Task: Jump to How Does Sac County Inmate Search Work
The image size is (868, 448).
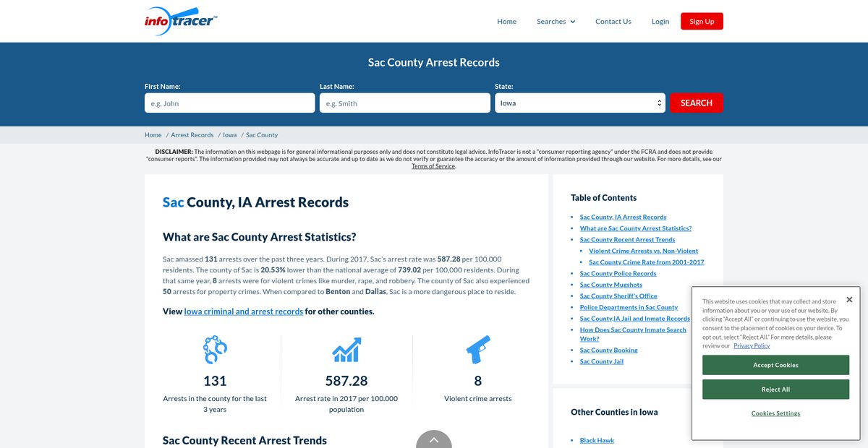Action: pos(633,334)
